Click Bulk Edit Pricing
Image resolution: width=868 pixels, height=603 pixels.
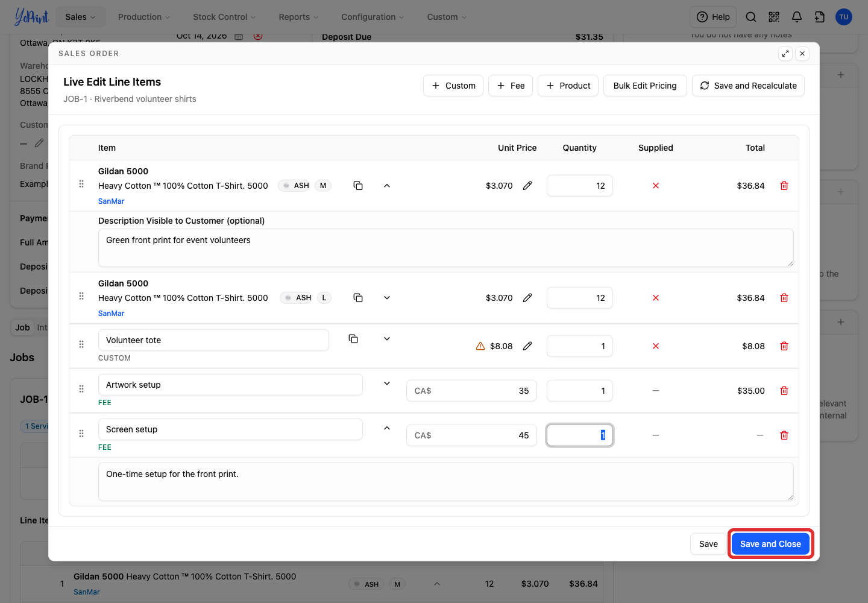tap(645, 86)
